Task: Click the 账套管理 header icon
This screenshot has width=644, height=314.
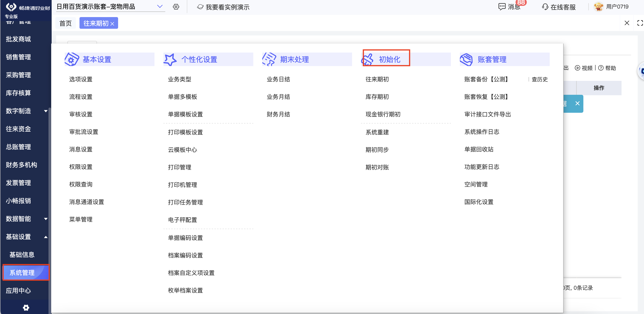Action: (466, 59)
